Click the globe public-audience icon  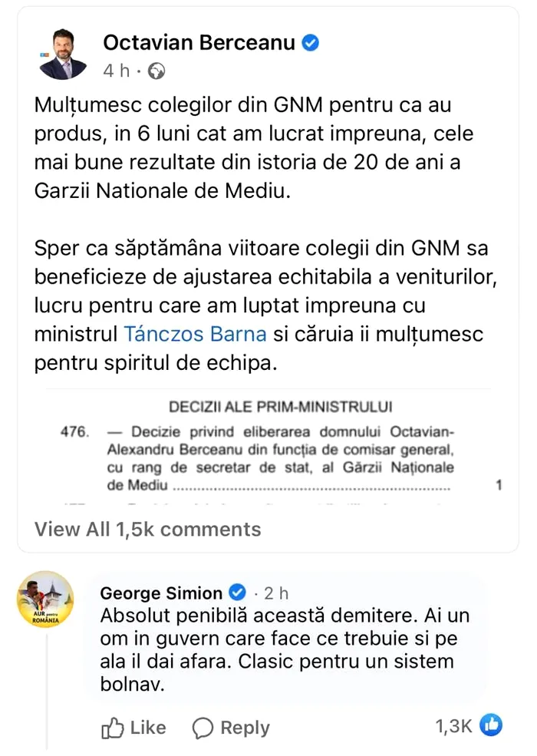(156, 72)
